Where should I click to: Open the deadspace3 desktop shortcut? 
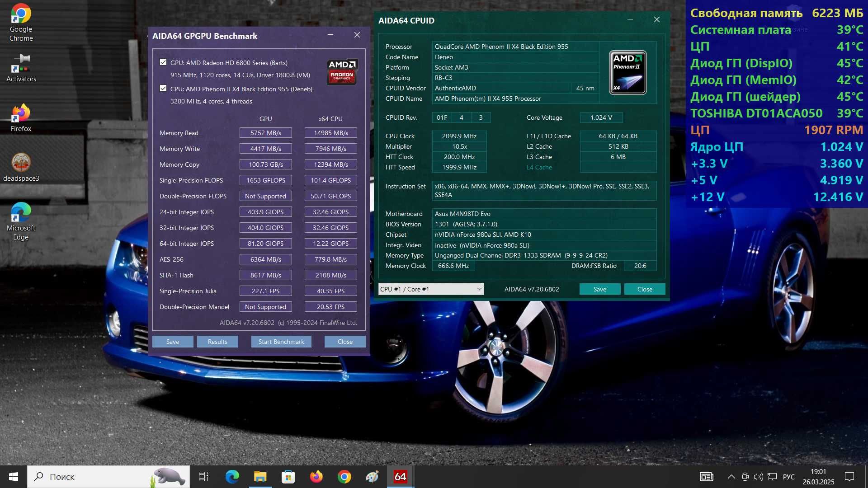pyautogui.click(x=21, y=167)
